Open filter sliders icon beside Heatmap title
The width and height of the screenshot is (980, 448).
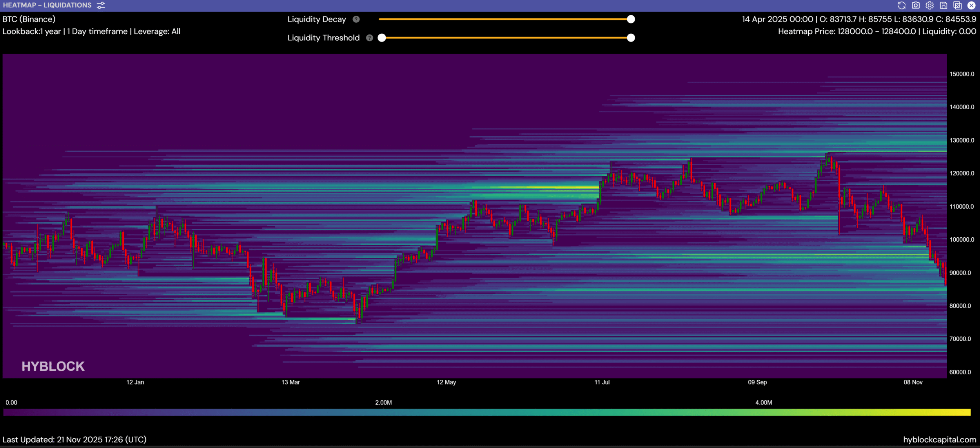(x=101, y=5)
